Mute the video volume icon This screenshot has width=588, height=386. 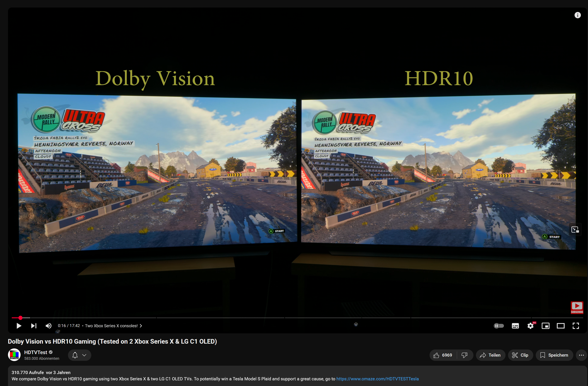[x=48, y=326]
